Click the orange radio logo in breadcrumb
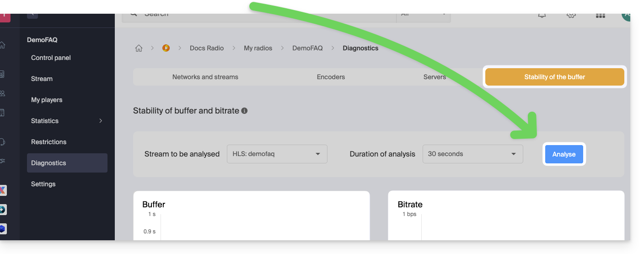644x254 pixels. click(x=166, y=48)
